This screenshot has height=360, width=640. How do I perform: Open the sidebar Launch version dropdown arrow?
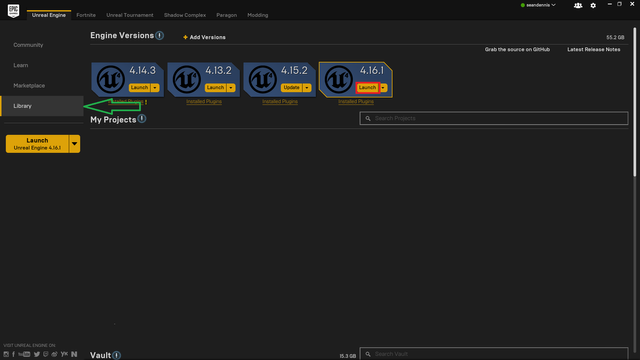[74, 144]
